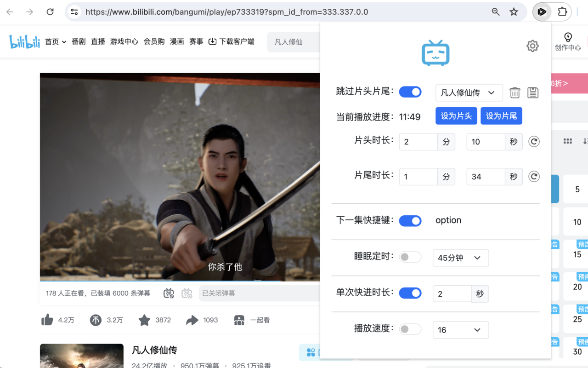Image resolution: width=588 pixels, height=368 pixels.
Task: Click the bilibili search box
Action: 293,42
